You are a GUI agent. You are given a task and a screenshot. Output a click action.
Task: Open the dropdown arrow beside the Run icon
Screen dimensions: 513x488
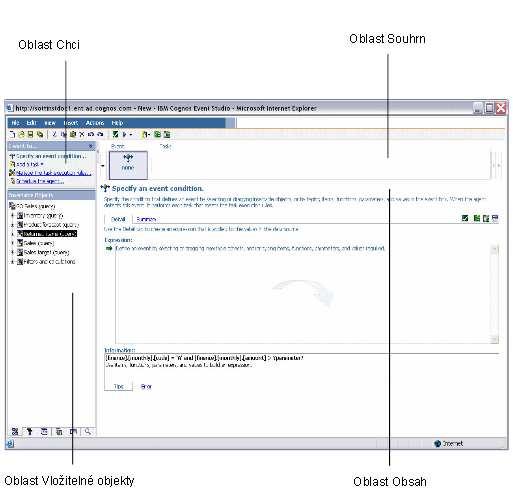(x=131, y=135)
